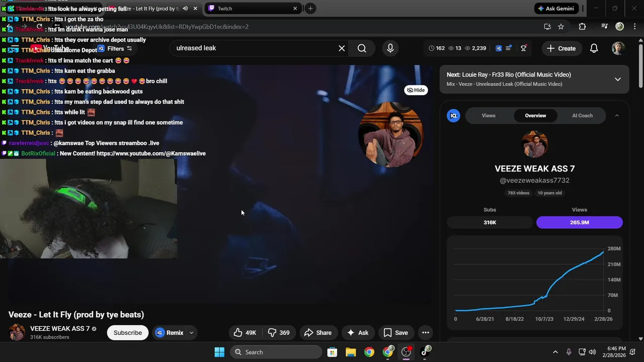Expand the Next up mix queue chevron

coord(618,79)
